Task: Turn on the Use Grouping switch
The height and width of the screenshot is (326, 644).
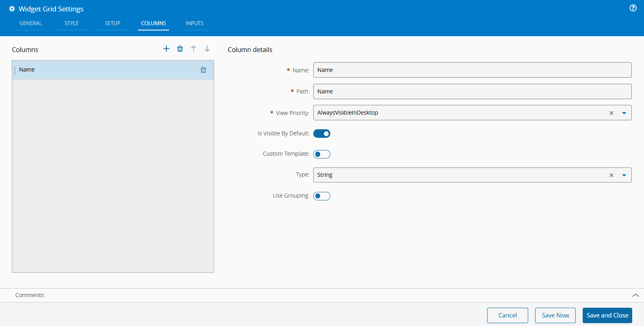Action: pos(322,196)
